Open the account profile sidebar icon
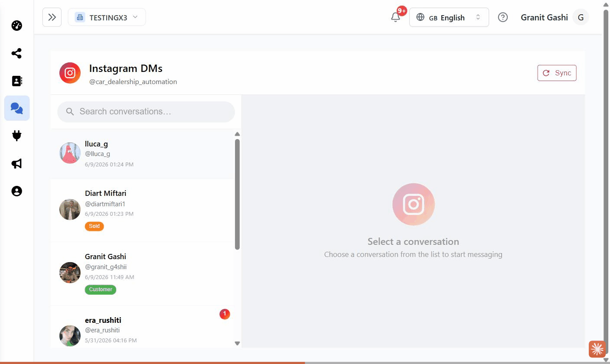 click(x=16, y=191)
